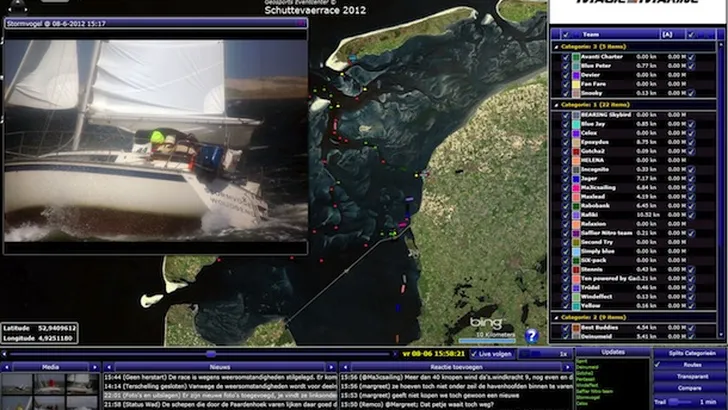The image size is (728, 410).
Task: Click the Bing logo on the map
Action: click(487, 323)
